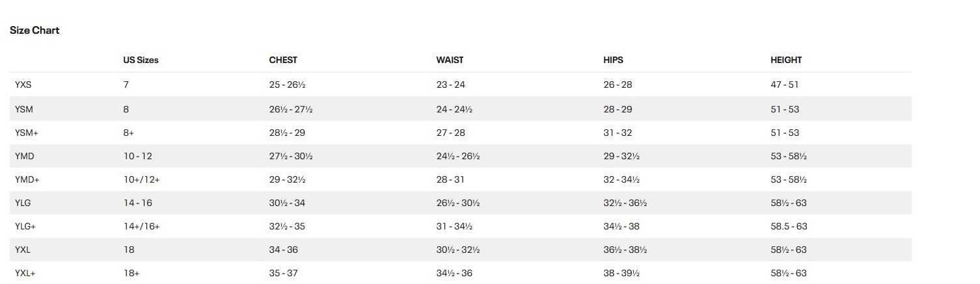Image resolution: width=980 pixels, height=284 pixels.
Task: Click the Size Chart heading
Action: pyautogui.click(x=34, y=31)
